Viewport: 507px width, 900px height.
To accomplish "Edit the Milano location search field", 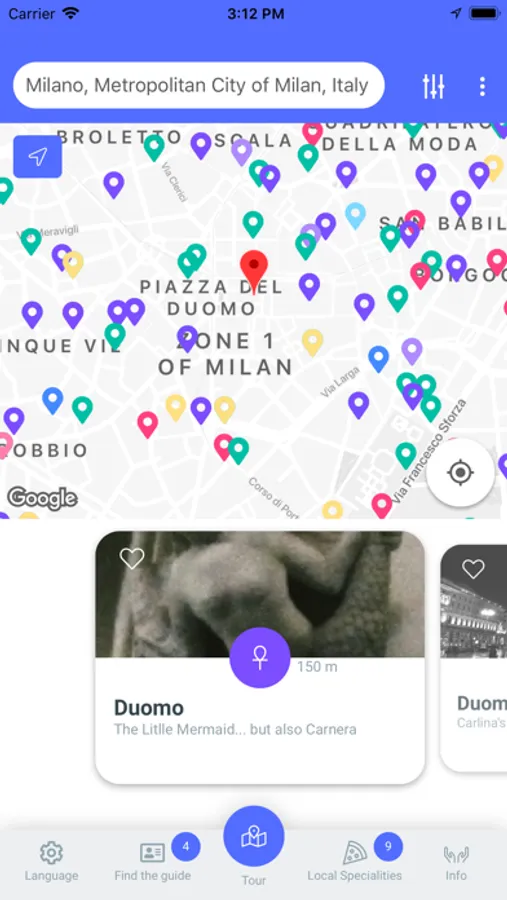I will coord(199,86).
